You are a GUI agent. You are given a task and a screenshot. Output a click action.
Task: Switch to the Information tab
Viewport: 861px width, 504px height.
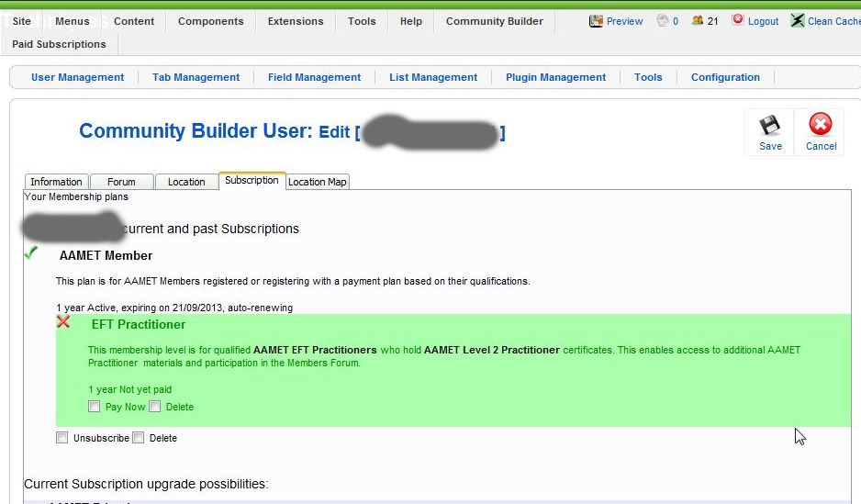56,182
